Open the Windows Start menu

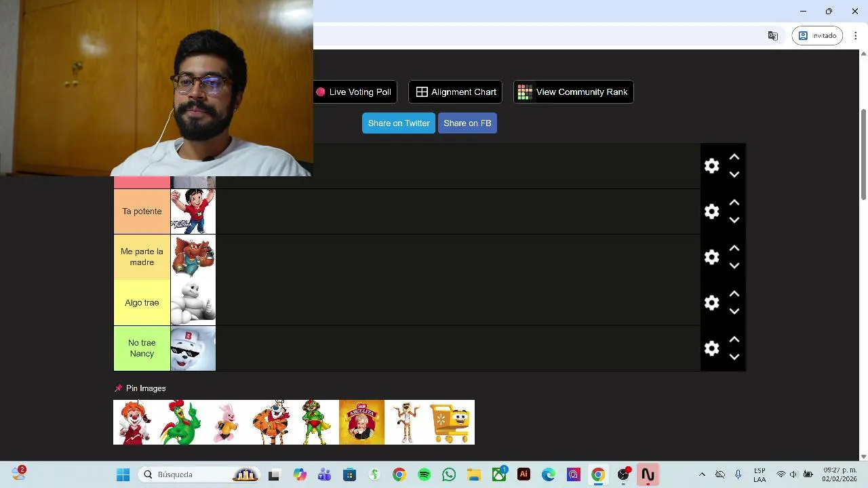(123, 474)
